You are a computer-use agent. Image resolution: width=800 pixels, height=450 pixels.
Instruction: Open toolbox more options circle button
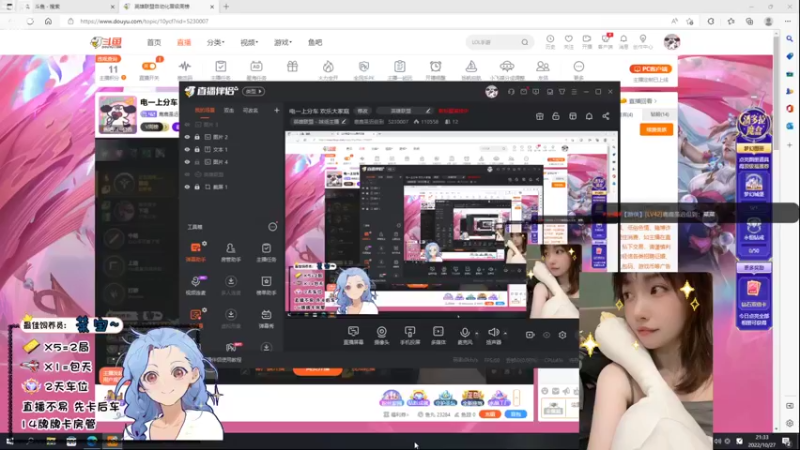[273, 227]
